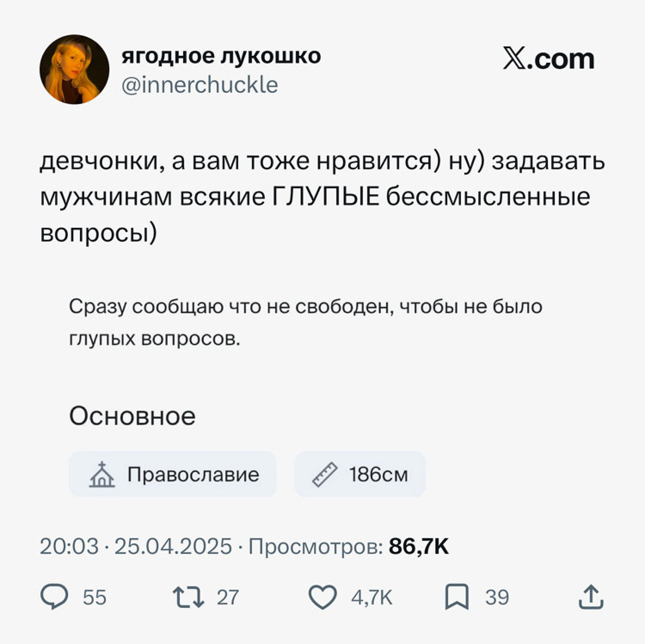Click the 86,7K views count
645x644 pixels.
coord(418,546)
